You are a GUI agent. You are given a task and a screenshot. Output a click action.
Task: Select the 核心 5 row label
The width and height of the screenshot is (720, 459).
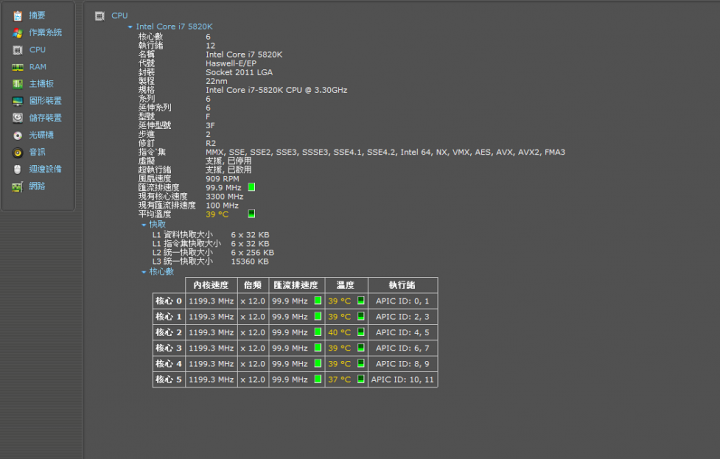(x=169, y=380)
